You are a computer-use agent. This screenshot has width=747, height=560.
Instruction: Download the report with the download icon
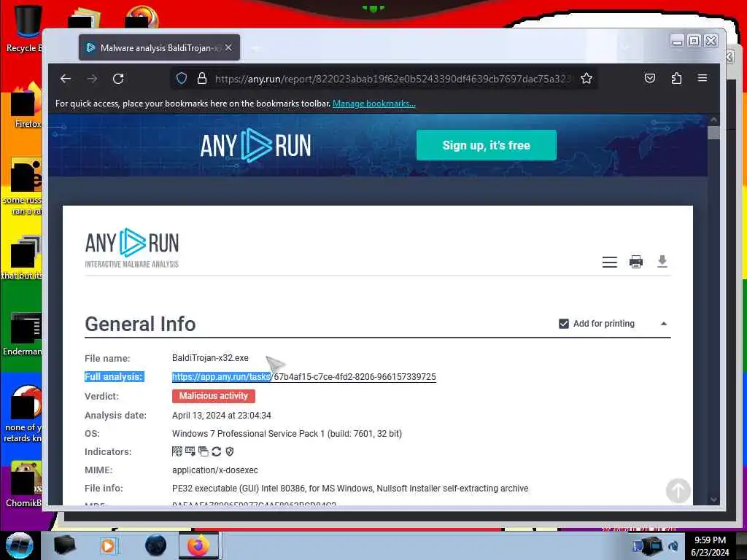click(x=662, y=262)
